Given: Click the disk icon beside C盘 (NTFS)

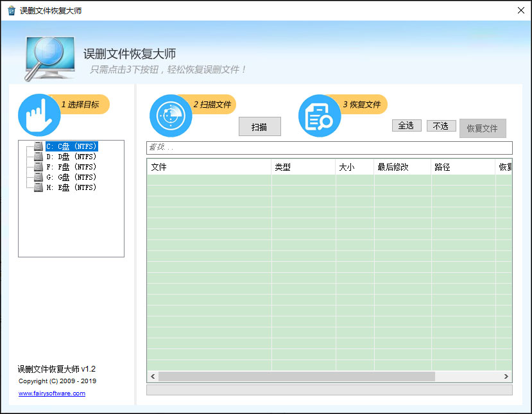Looking at the screenshot, I should (37, 146).
